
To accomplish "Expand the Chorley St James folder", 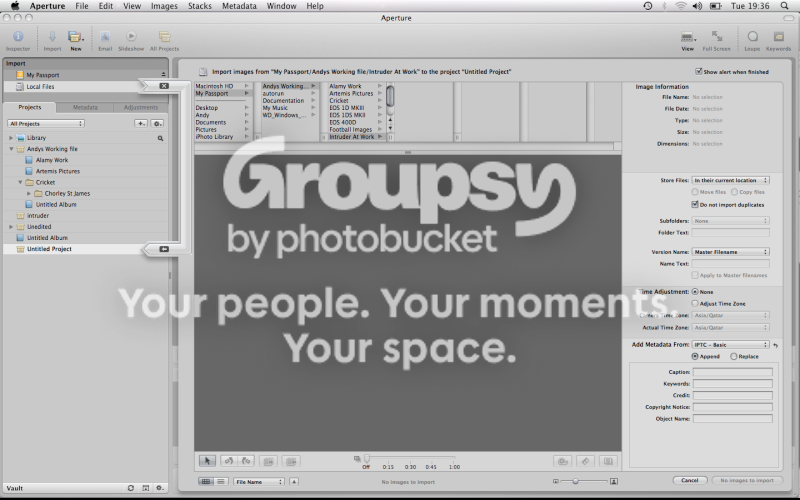I will click(x=29, y=193).
